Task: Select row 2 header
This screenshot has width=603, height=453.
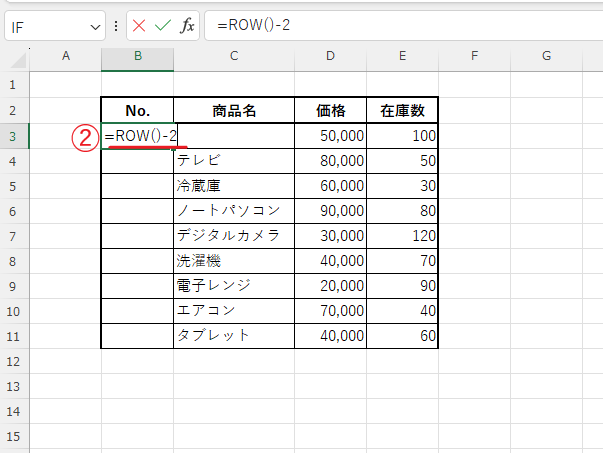Action: [15, 110]
